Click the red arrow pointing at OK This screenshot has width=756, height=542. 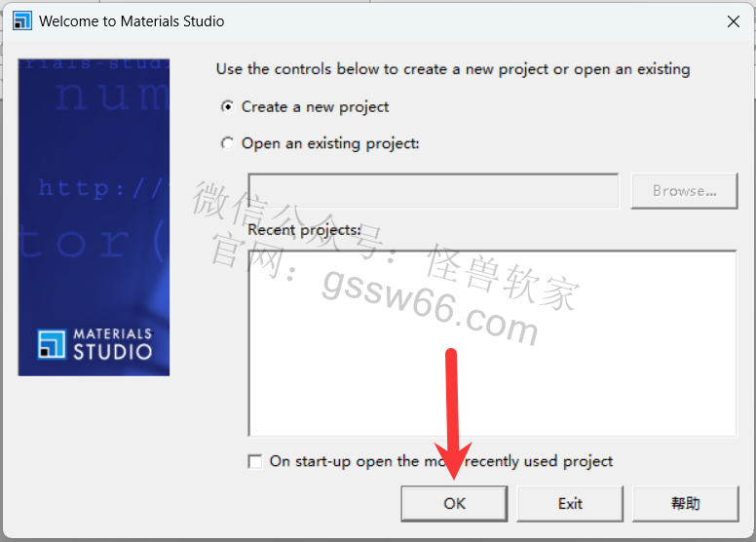(x=452, y=413)
